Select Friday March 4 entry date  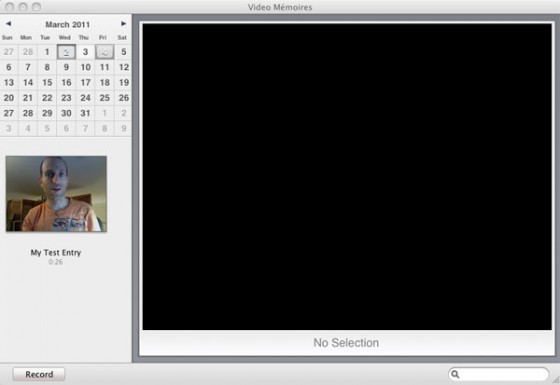[105, 52]
